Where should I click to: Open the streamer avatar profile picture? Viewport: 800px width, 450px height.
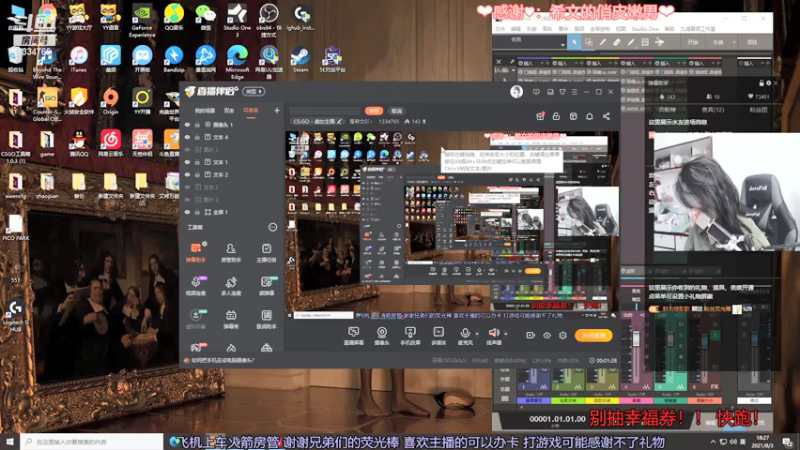pos(516,92)
